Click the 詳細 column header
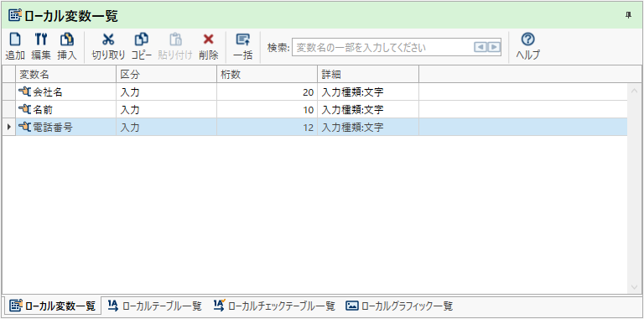644x319 pixels. 368,75
